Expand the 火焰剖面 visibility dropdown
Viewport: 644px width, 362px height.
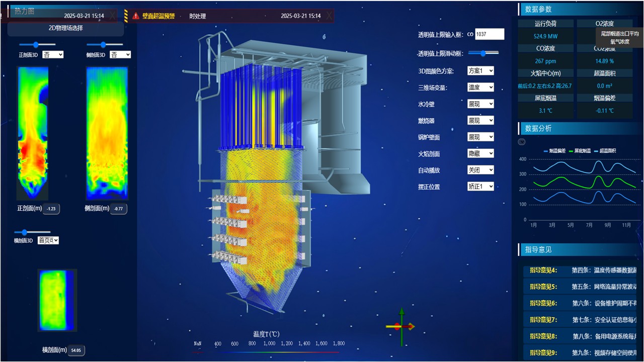coord(480,153)
